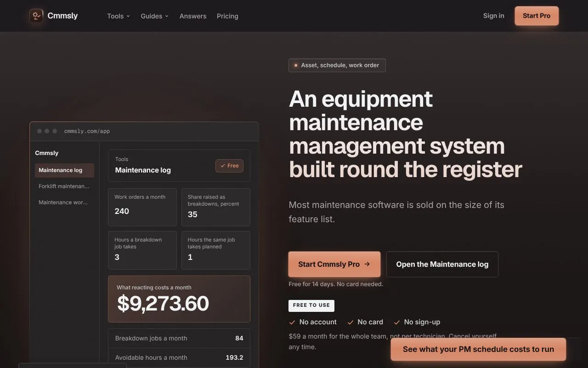Click the Hours a breakdown job takes value
Screen dimensions: 588x368
point(117,257)
